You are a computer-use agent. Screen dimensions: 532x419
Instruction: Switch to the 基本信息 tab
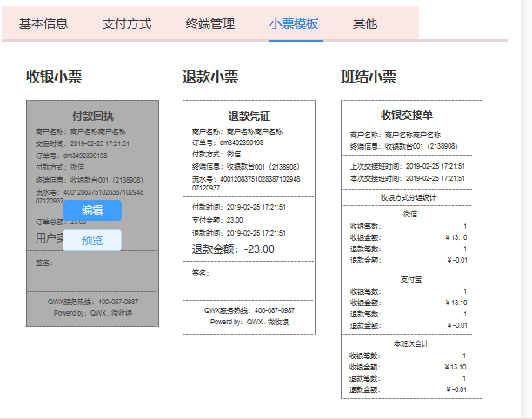coord(43,23)
